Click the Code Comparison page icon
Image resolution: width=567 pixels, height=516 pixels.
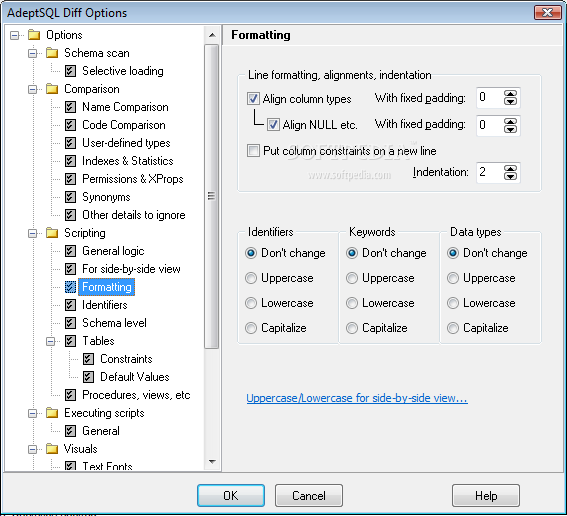[x=70, y=125]
